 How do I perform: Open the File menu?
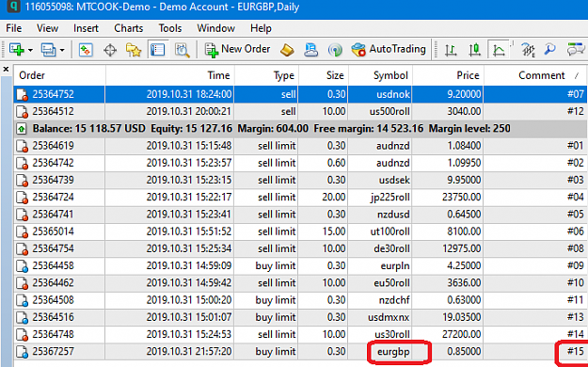coord(14,28)
